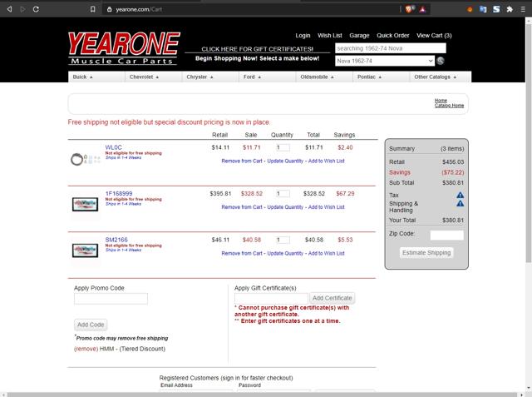Go forward using the browser forward arrow
This screenshot has height=397, width=532.
coord(22,9)
